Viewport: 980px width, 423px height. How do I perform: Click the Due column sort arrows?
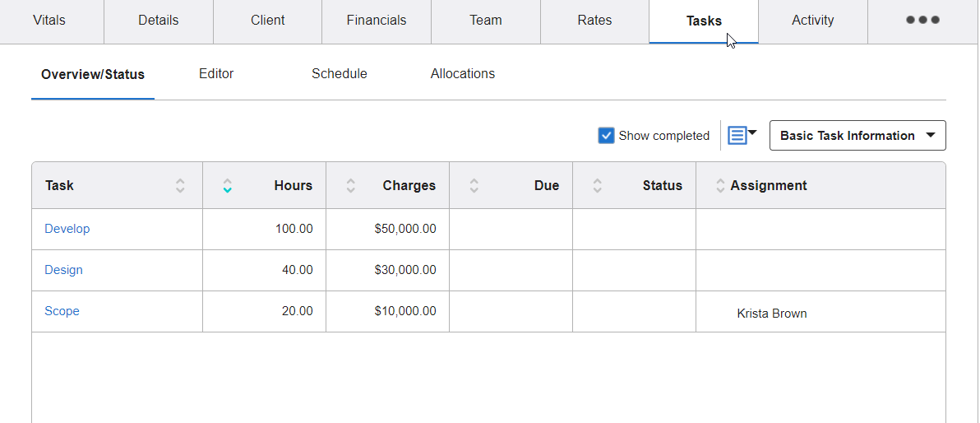coord(474,186)
